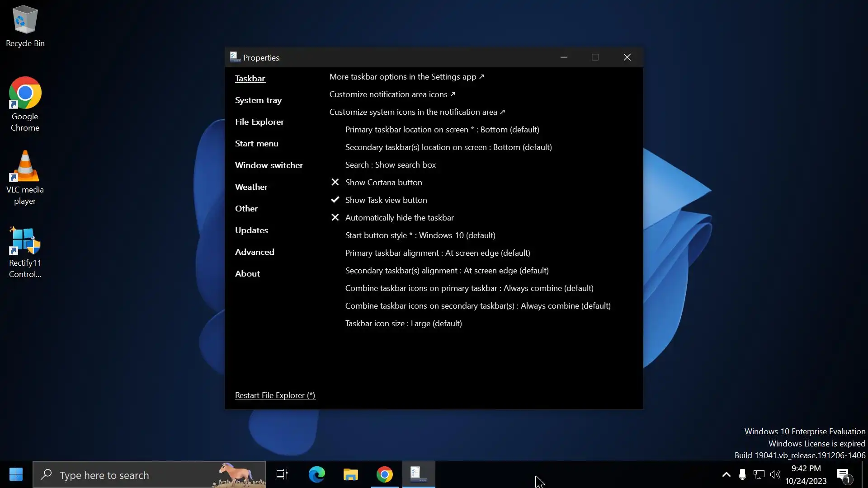Select the Weather section
This screenshot has width=868, height=488.
(x=251, y=187)
